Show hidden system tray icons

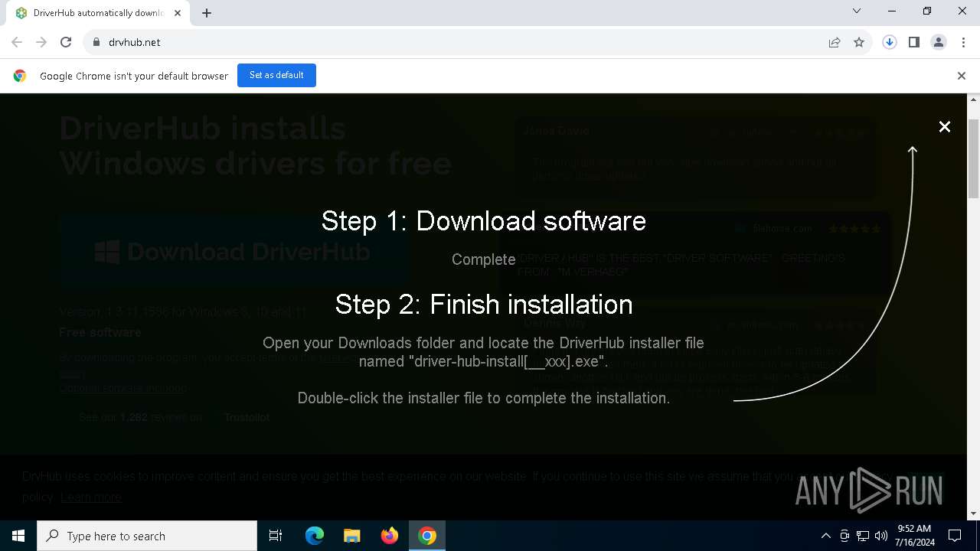click(826, 536)
